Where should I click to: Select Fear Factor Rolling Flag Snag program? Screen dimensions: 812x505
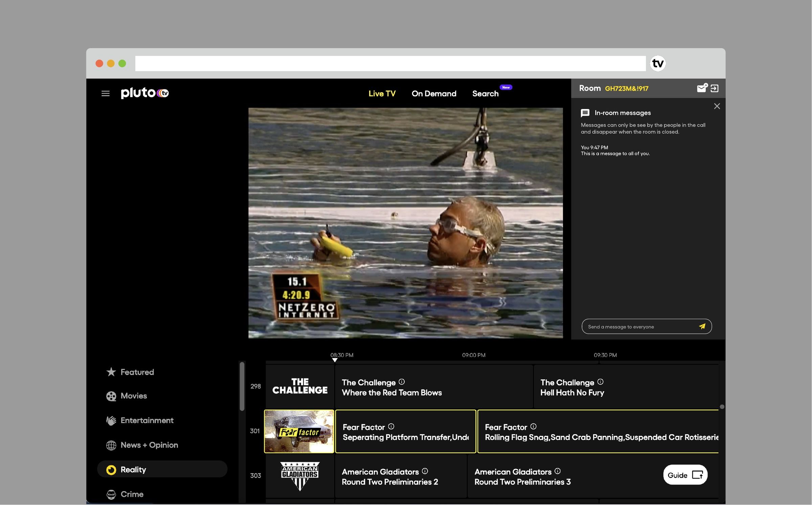598,431
